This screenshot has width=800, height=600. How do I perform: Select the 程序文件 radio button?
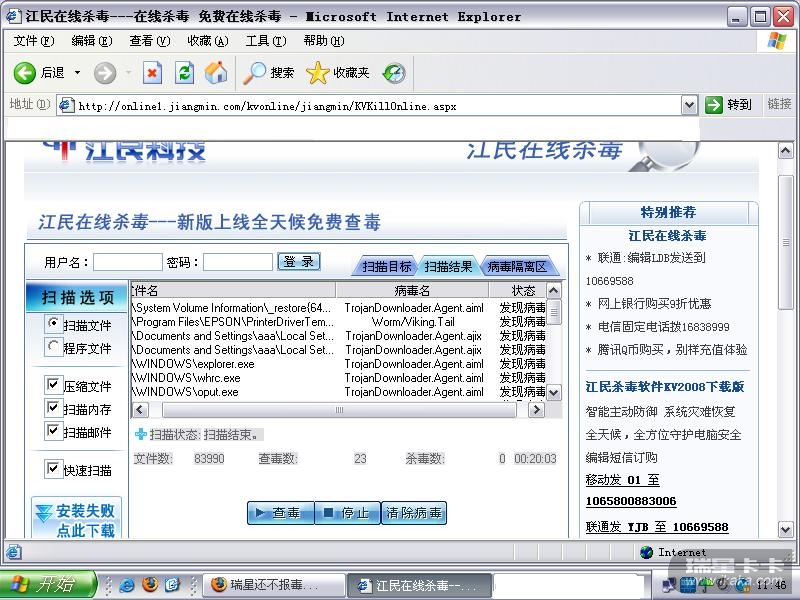click(x=53, y=346)
